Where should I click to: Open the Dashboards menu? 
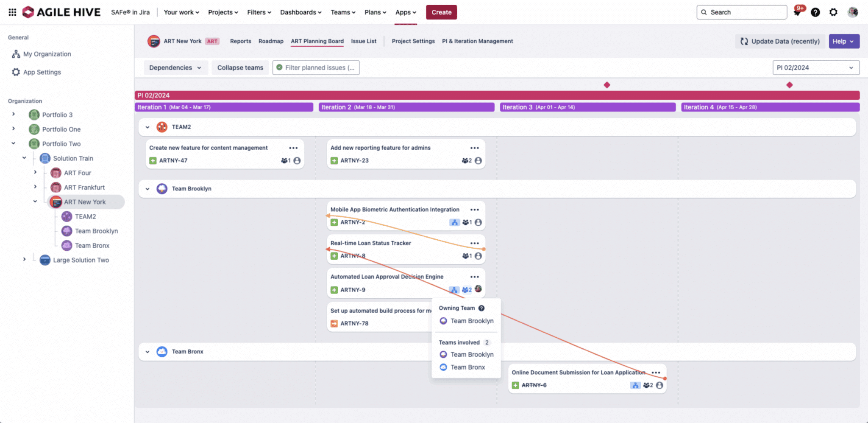300,12
